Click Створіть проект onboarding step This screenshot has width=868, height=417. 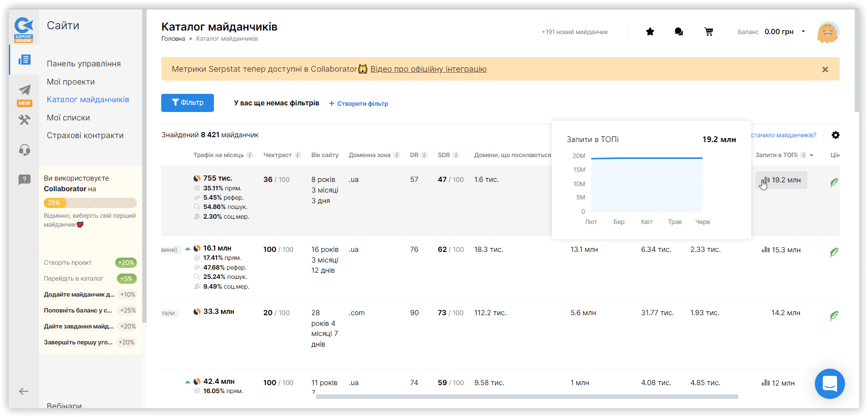tap(68, 263)
